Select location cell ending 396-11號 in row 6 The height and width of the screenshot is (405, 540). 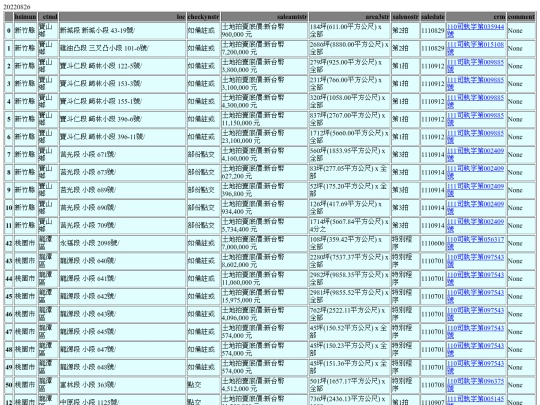(x=122, y=137)
